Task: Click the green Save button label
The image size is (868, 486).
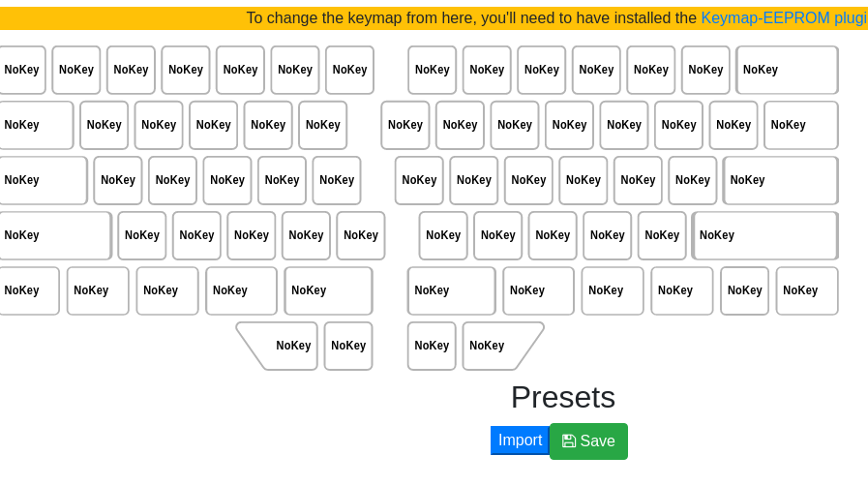Action: [597, 441]
